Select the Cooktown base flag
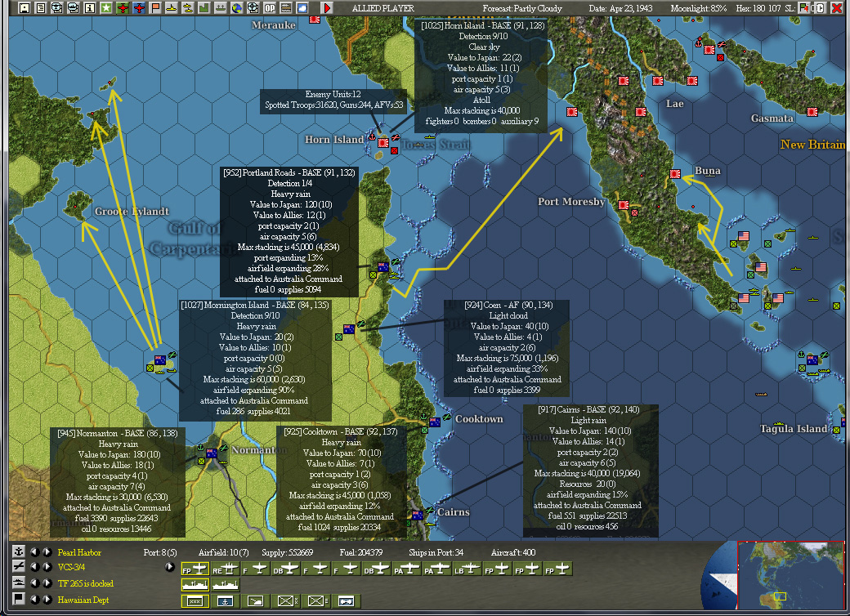Image resolution: width=850 pixels, height=616 pixels. pos(435,422)
